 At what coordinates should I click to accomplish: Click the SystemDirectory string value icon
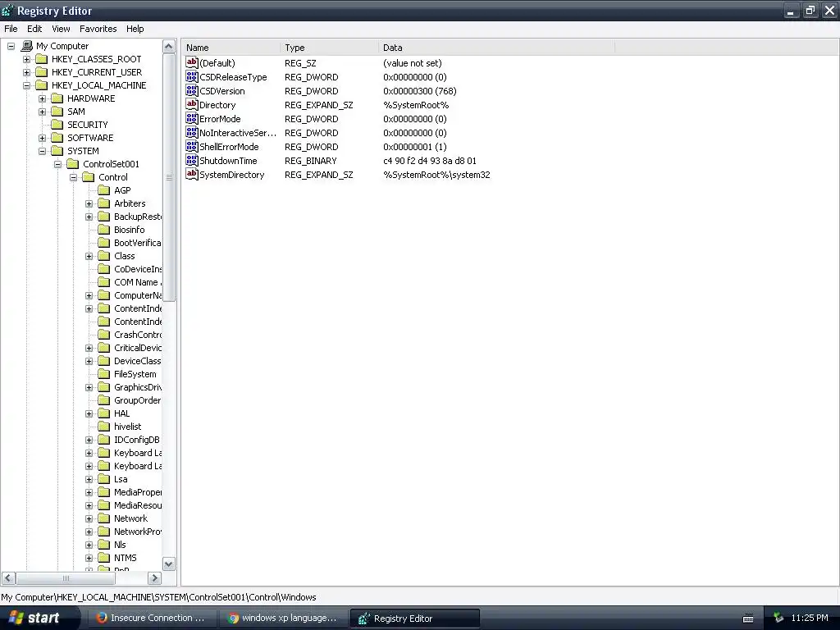192,174
